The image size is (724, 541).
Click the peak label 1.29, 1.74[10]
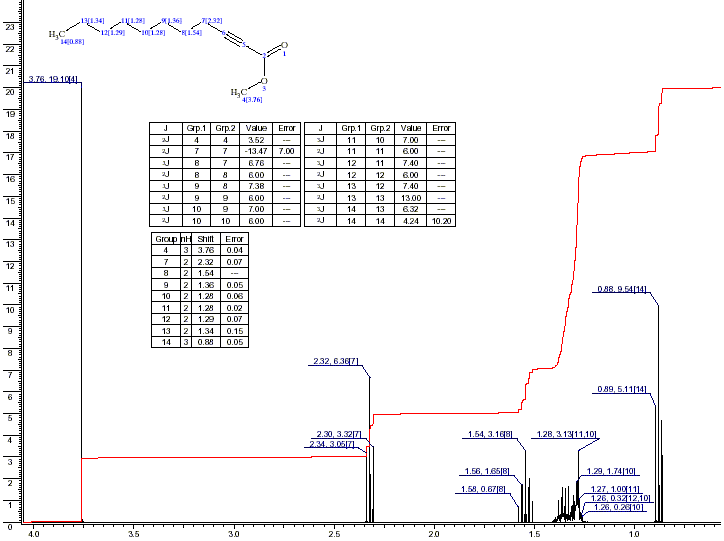click(x=611, y=471)
